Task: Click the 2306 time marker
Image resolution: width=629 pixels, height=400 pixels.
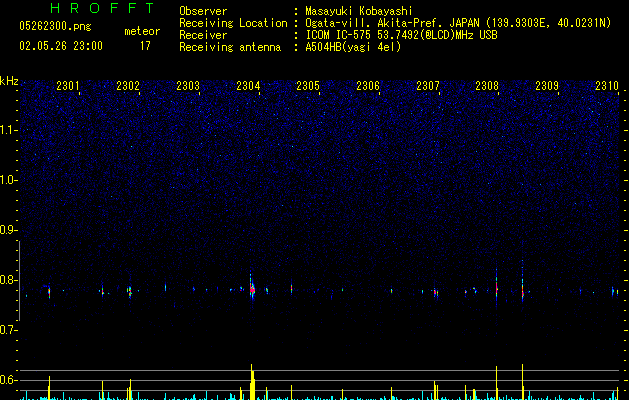Action: coord(368,86)
